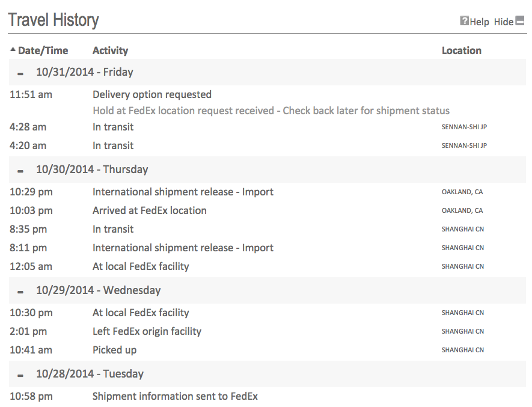The height and width of the screenshot is (407, 532).
Task: Collapse the 10/29/2014 Wednesday section
Action: click(20, 292)
